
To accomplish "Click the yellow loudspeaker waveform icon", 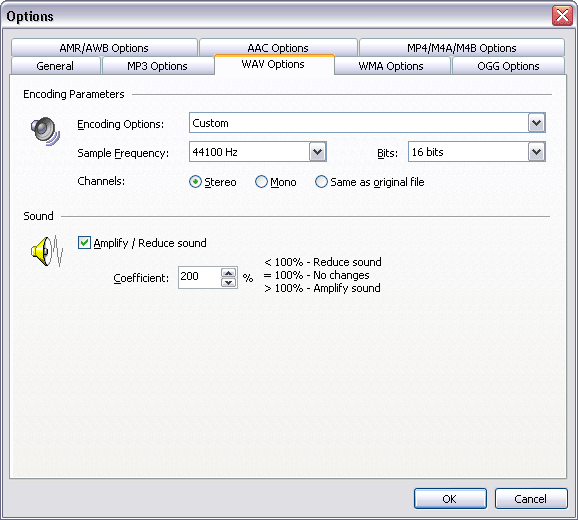I will 47,251.
